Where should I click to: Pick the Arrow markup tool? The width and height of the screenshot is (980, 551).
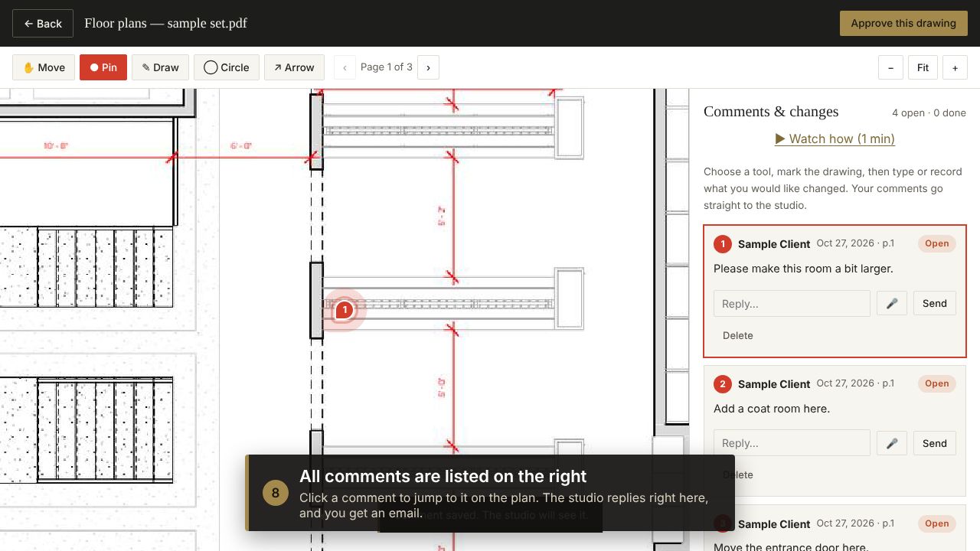(294, 67)
